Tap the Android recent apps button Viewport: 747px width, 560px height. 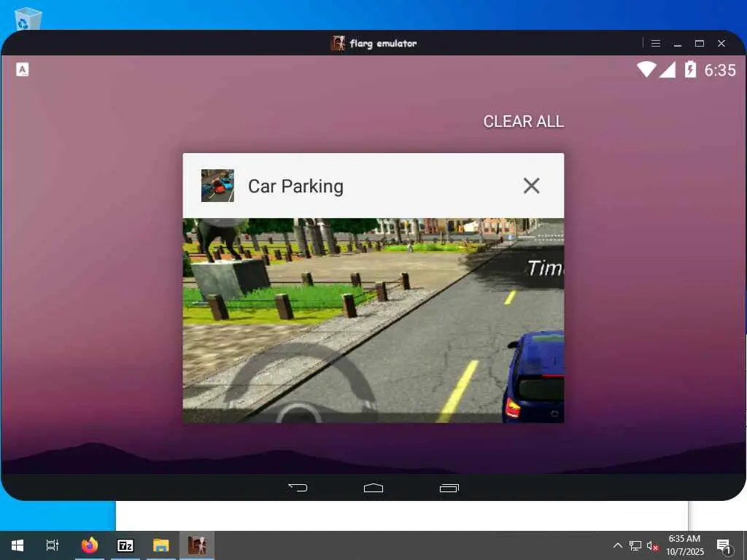coord(449,488)
